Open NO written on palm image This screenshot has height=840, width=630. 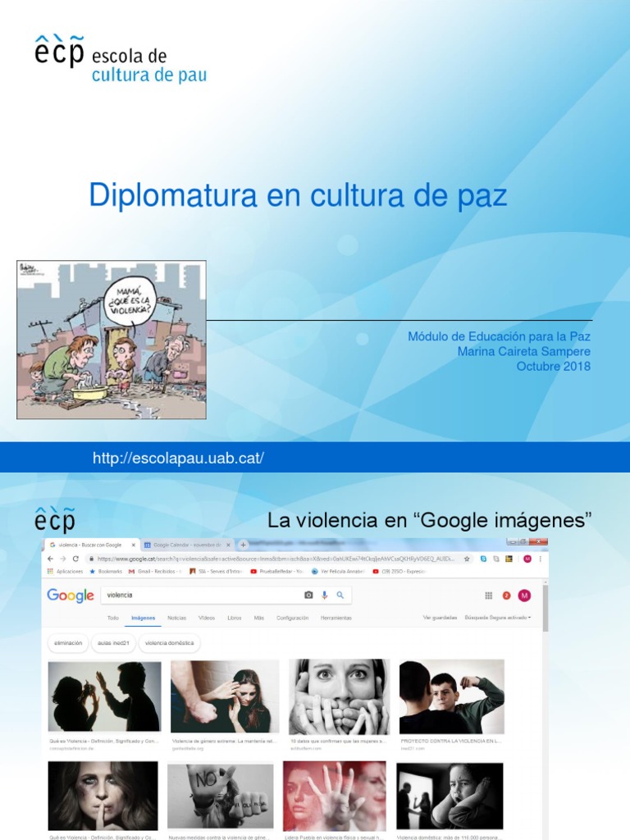coord(221,796)
